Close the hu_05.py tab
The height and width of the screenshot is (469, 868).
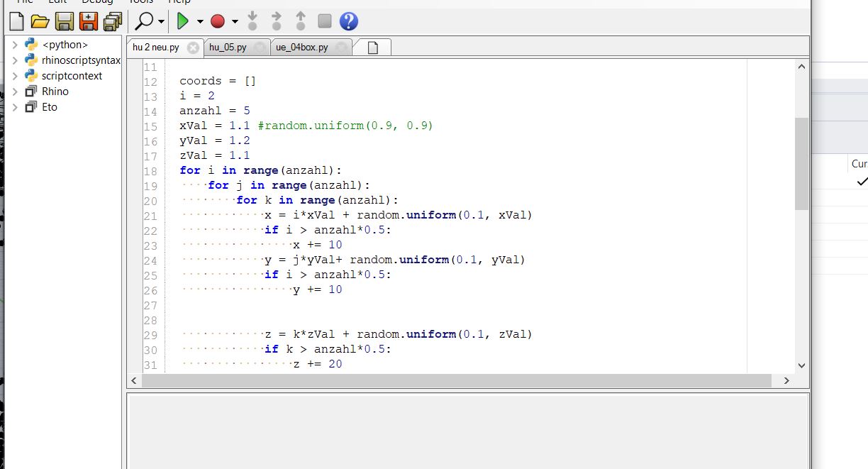[x=260, y=47]
